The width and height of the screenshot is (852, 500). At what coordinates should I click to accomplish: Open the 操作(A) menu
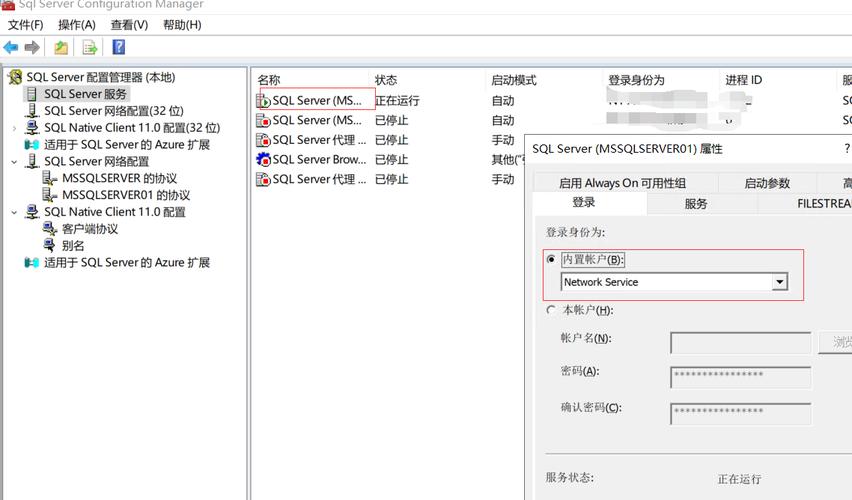[77, 25]
